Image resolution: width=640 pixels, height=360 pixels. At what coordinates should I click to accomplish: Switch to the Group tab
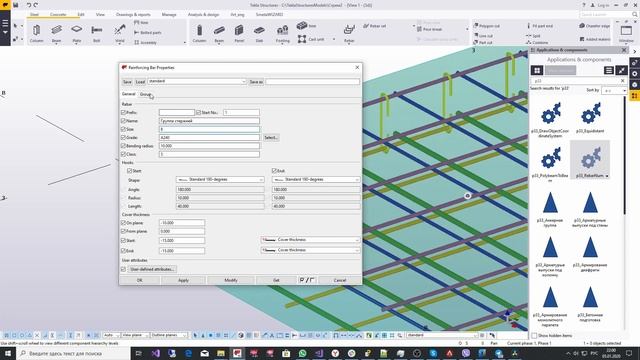click(x=146, y=94)
